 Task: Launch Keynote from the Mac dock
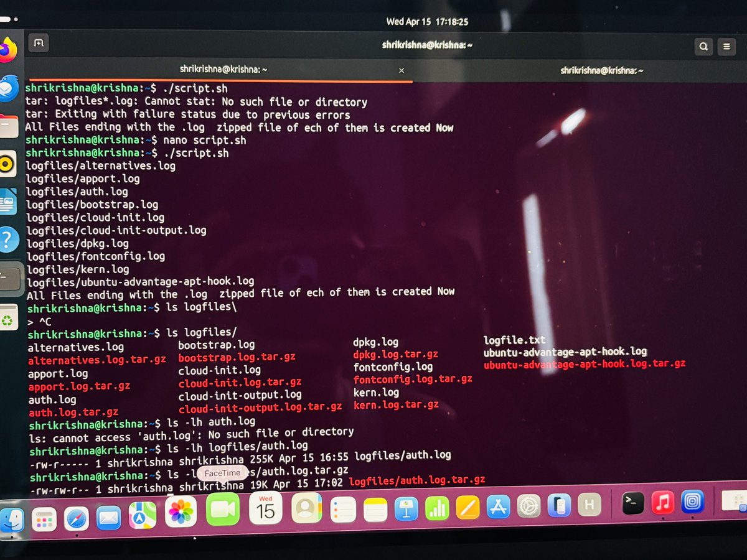tap(406, 509)
